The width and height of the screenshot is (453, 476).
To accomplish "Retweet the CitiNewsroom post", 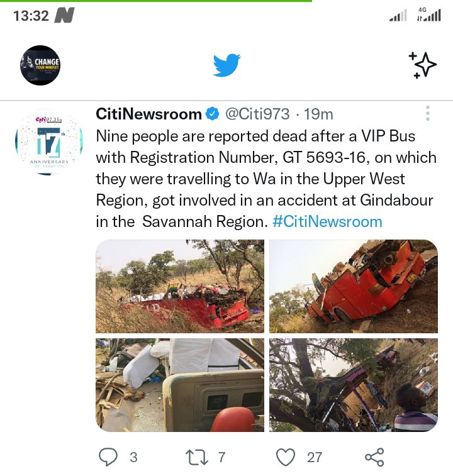I will (x=197, y=457).
